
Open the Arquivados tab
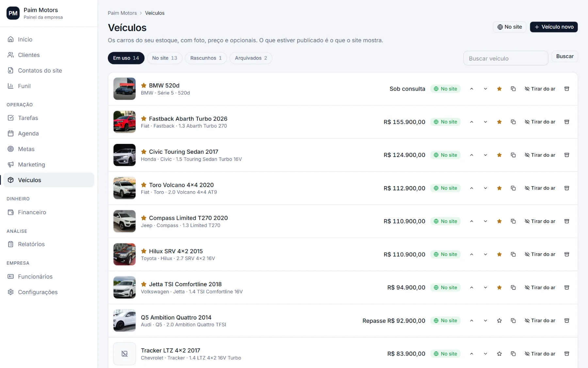251,58
